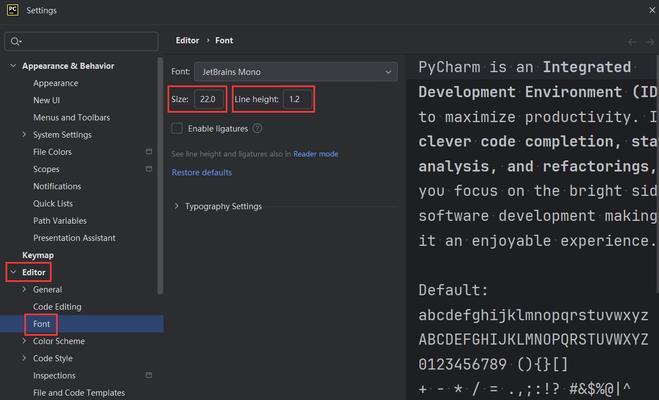Expand the General node under Editor
This screenshot has height=400, width=659.
point(24,289)
